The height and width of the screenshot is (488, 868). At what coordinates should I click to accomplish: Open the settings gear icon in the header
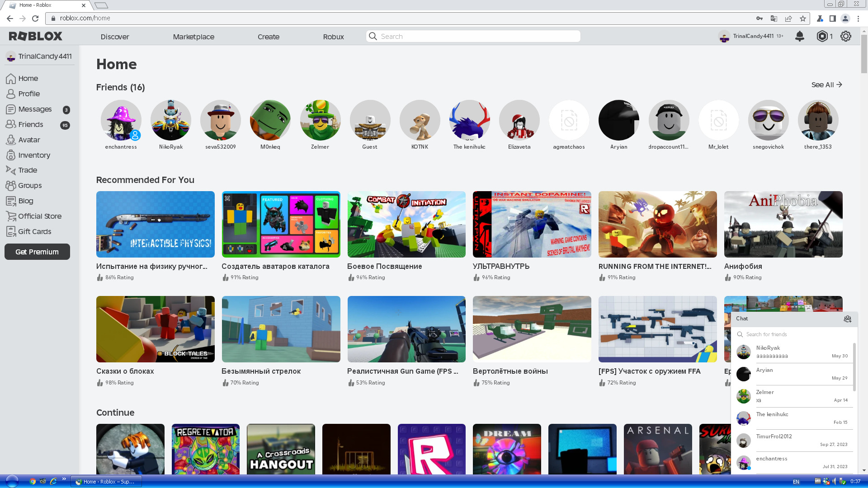(845, 36)
